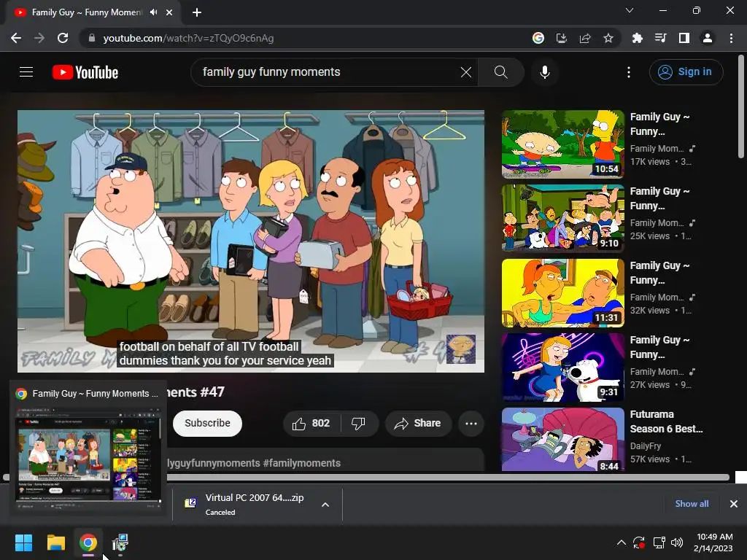This screenshot has width=747, height=560.
Task: Open a new tab with plus
Action: coord(197,12)
